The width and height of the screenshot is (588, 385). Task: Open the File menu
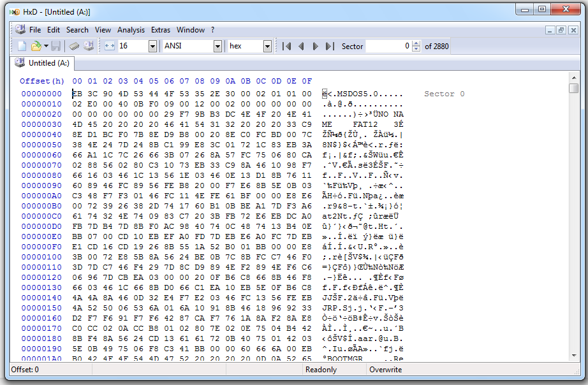click(35, 30)
